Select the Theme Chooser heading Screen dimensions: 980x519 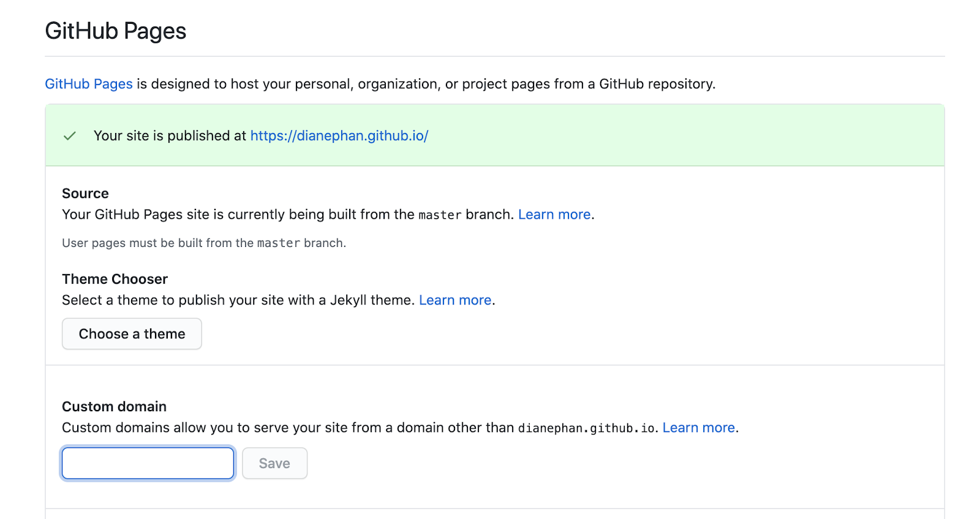point(115,279)
